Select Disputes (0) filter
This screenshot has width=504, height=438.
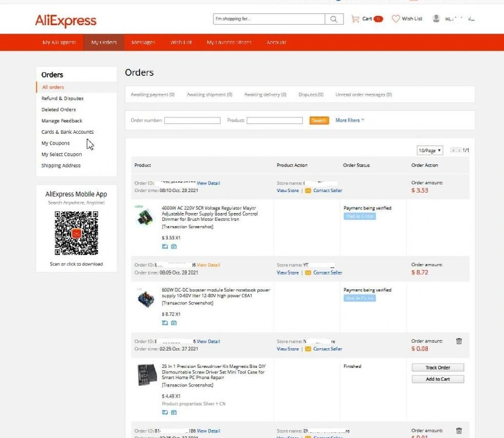pos(311,95)
